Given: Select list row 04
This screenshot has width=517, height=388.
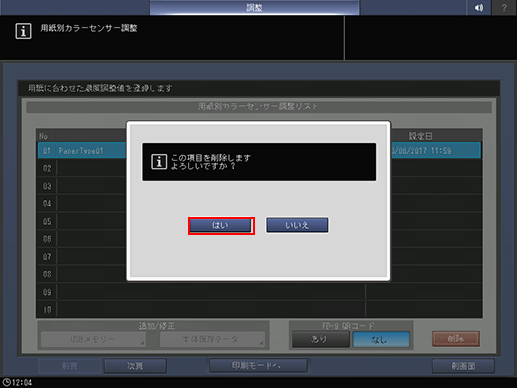Looking at the screenshot, I should pos(259,204).
